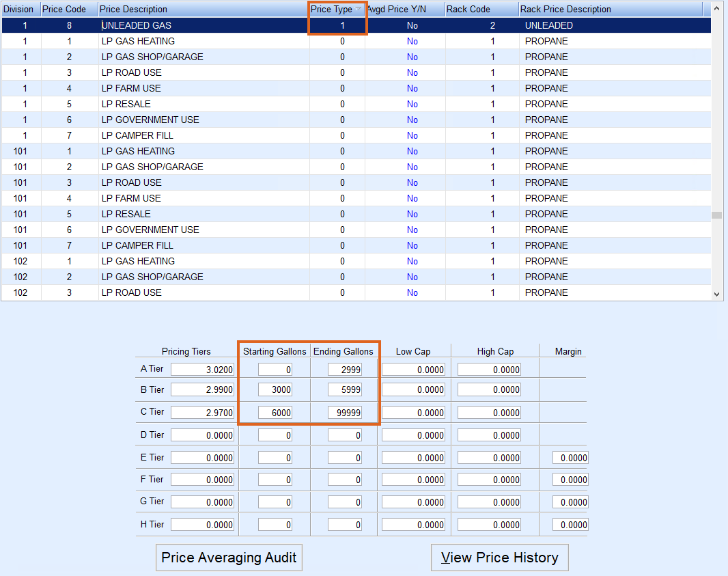Image resolution: width=728 pixels, height=576 pixels.
Task: Select LP FARM USE in division 101
Action: [356, 198]
